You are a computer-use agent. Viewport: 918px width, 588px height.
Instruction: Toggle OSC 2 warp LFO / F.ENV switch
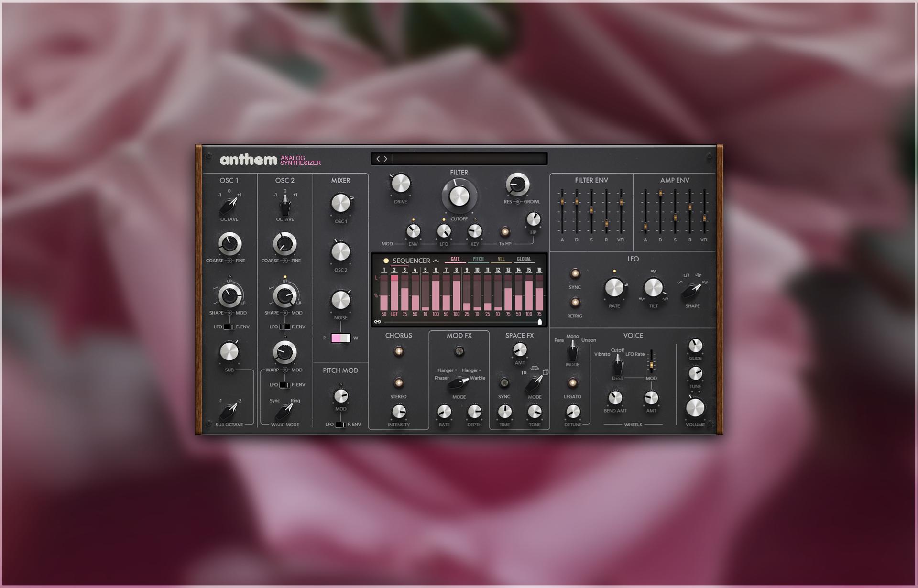coord(284,385)
